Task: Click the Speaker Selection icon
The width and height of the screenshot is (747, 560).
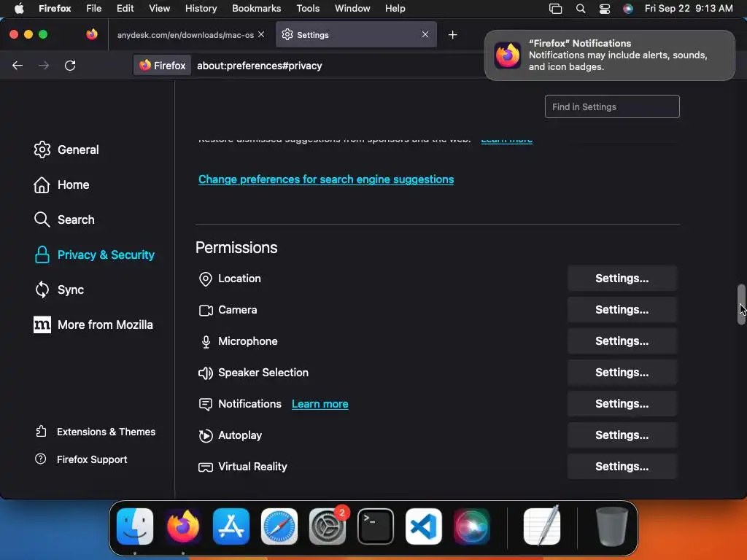Action: (205, 373)
